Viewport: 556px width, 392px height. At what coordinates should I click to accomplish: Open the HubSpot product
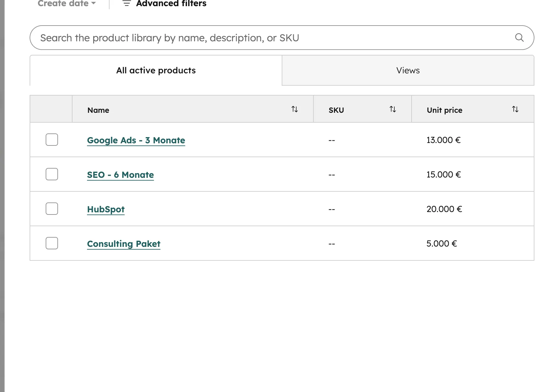(106, 209)
